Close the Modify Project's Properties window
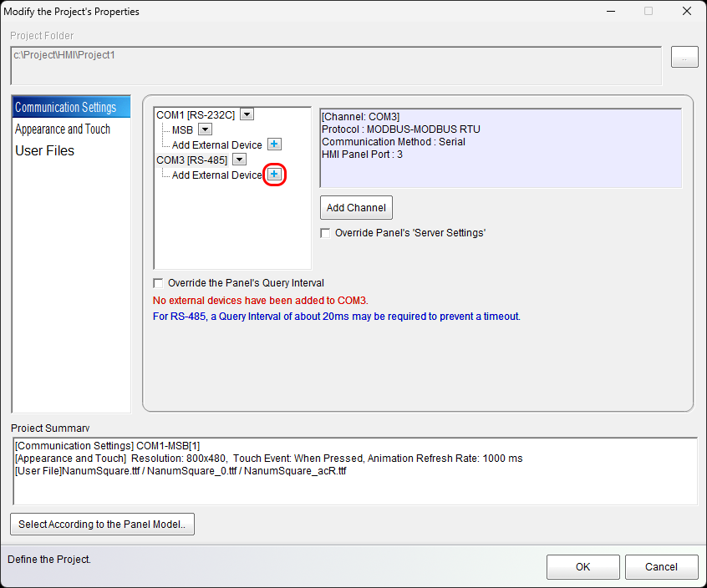The image size is (707, 588). point(686,12)
